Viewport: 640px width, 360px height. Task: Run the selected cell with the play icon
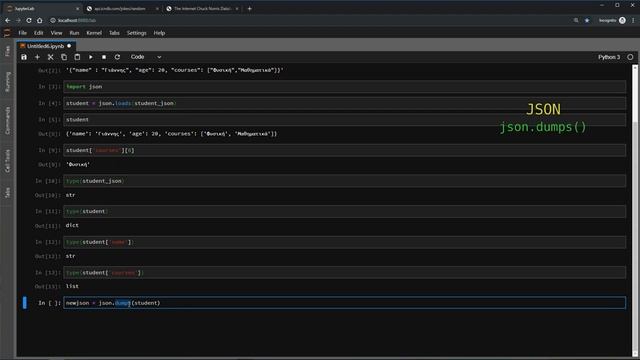tap(91, 57)
